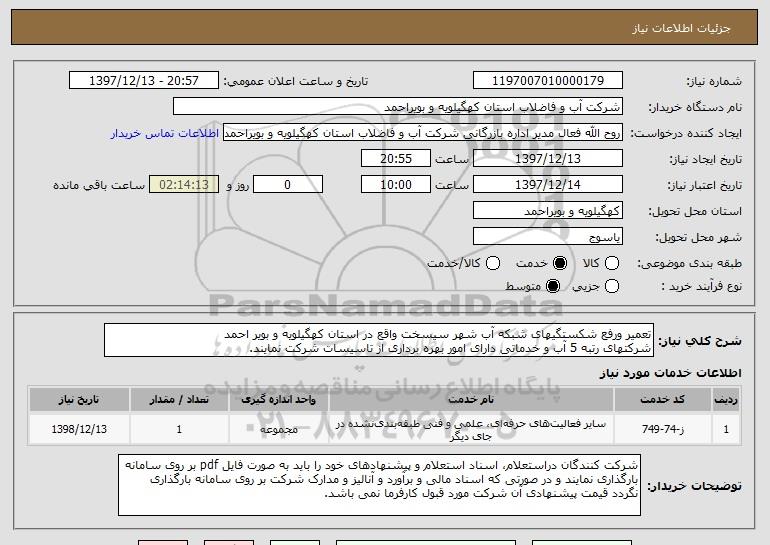Click the buyer organization name field
The image size is (770, 545).
click(x=398, y=107)
